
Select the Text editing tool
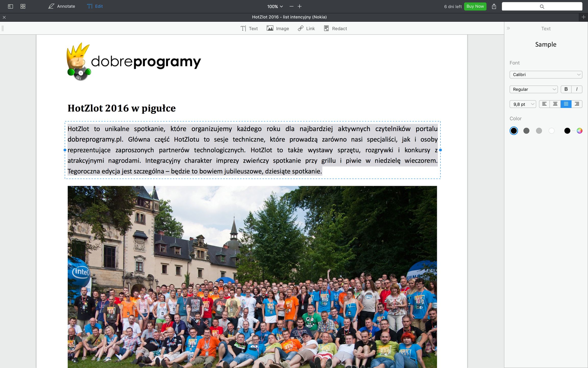point(249,28)
